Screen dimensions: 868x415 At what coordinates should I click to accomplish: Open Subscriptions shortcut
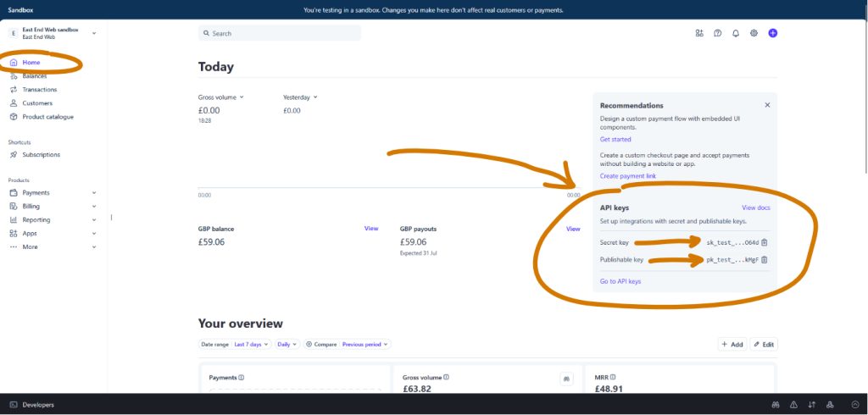click(x=41, y=155)
